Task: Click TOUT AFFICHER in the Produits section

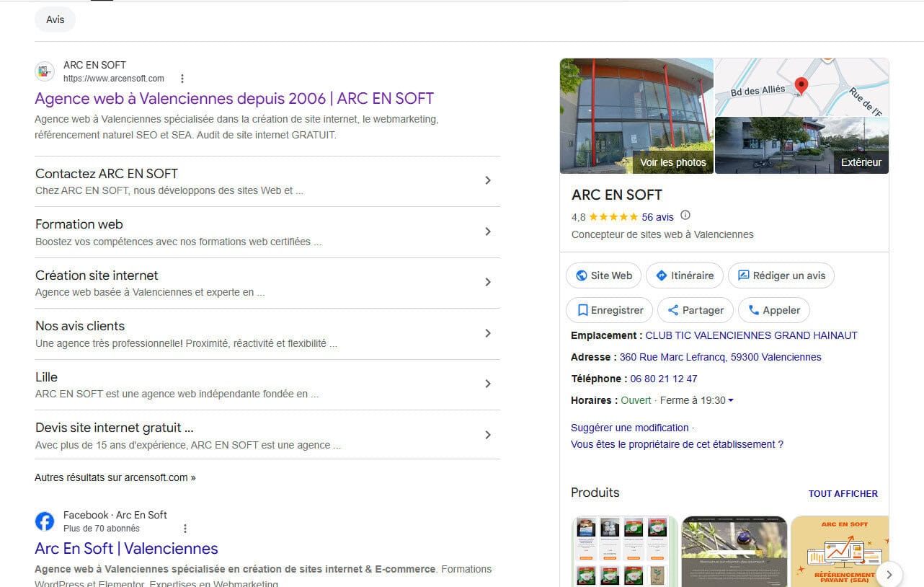Action: tap(843, 494)
